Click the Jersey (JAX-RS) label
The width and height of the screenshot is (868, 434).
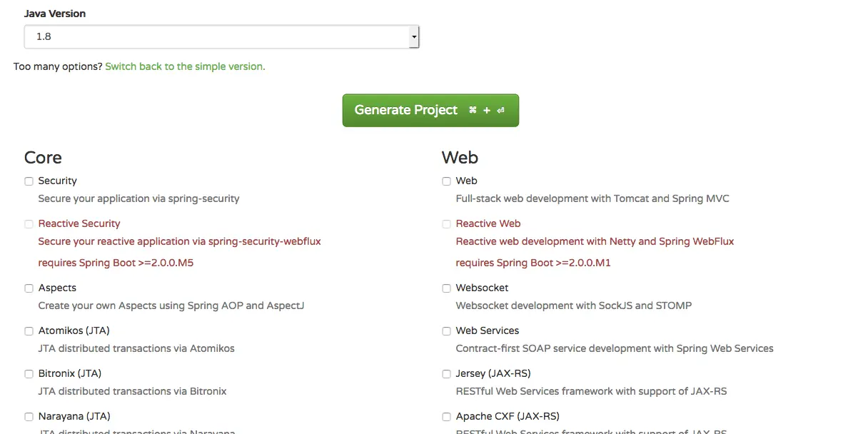pos(493,373)
